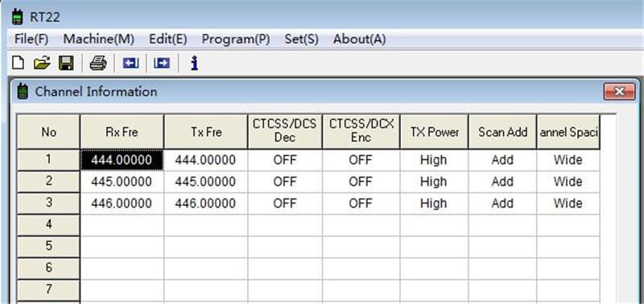Select the Rx Fre cell showing 444.00000

[122, 160]
